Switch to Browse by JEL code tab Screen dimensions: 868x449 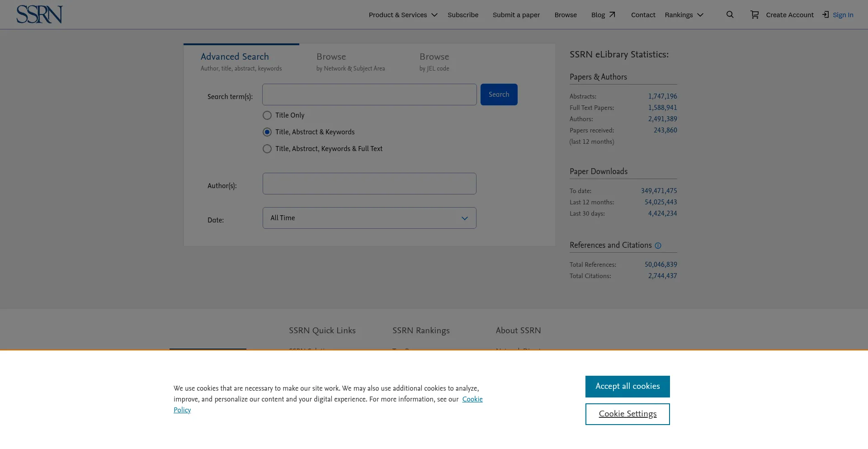[434, 61]
